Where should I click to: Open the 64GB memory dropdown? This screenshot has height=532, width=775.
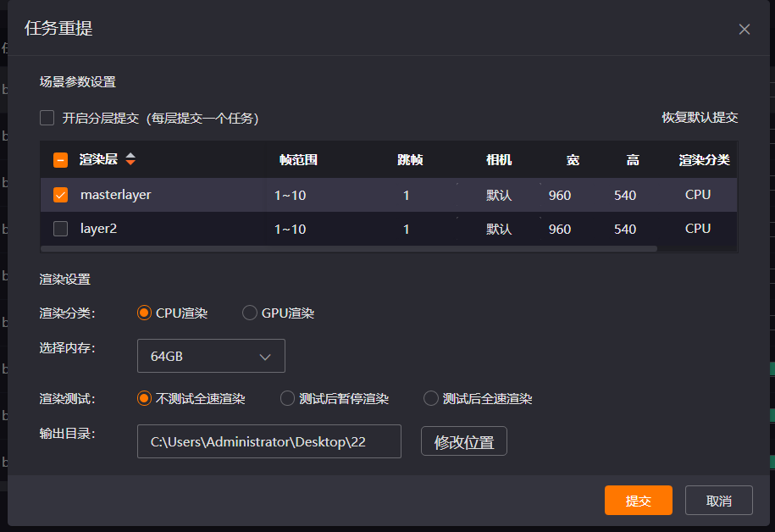tap(210, 357)
